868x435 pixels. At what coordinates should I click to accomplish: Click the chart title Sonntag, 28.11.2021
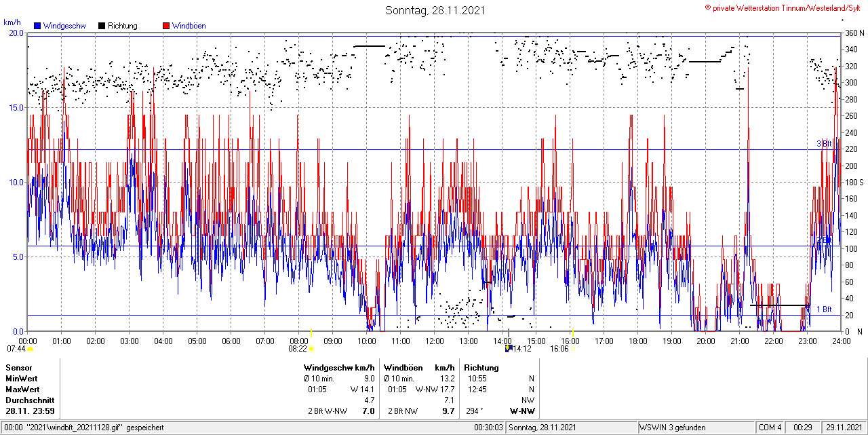435,10
